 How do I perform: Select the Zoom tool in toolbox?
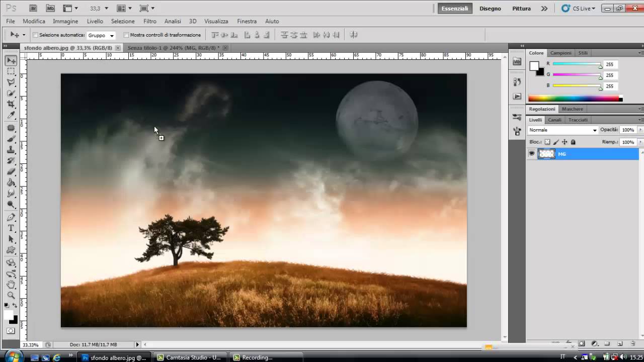pyautogui.click(x=11, y=295)
